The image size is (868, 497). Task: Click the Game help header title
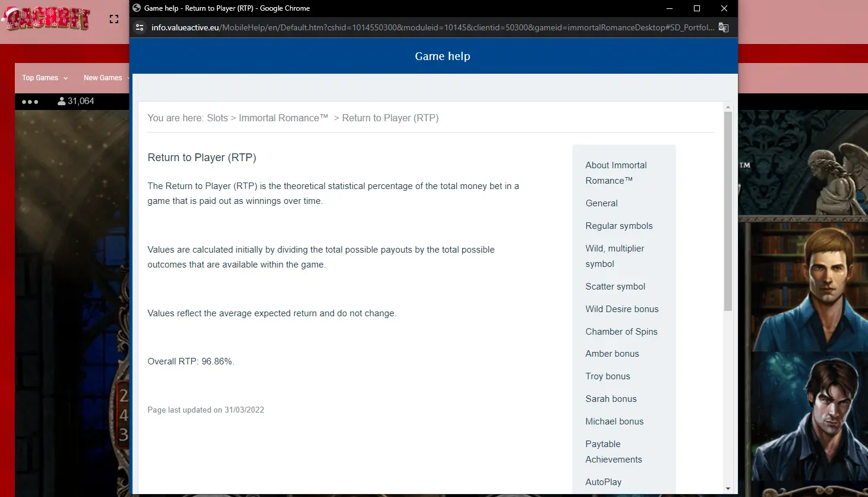[443, 56]
